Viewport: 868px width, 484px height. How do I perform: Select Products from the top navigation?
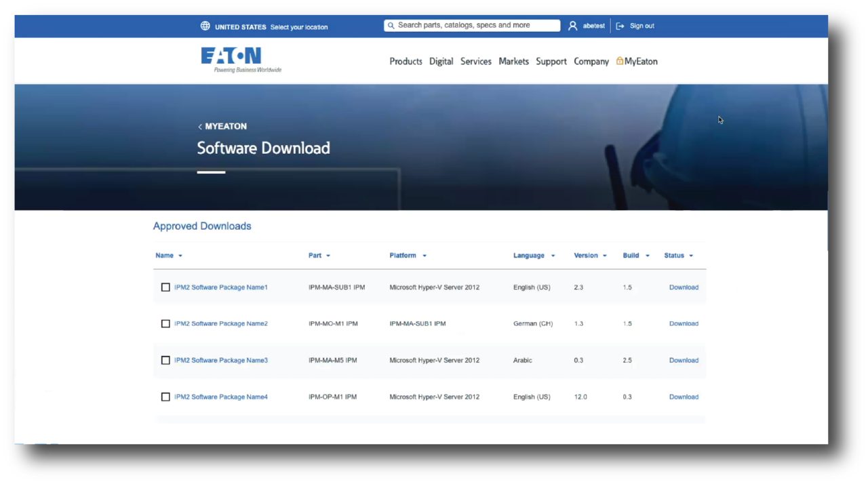[406, 61]
